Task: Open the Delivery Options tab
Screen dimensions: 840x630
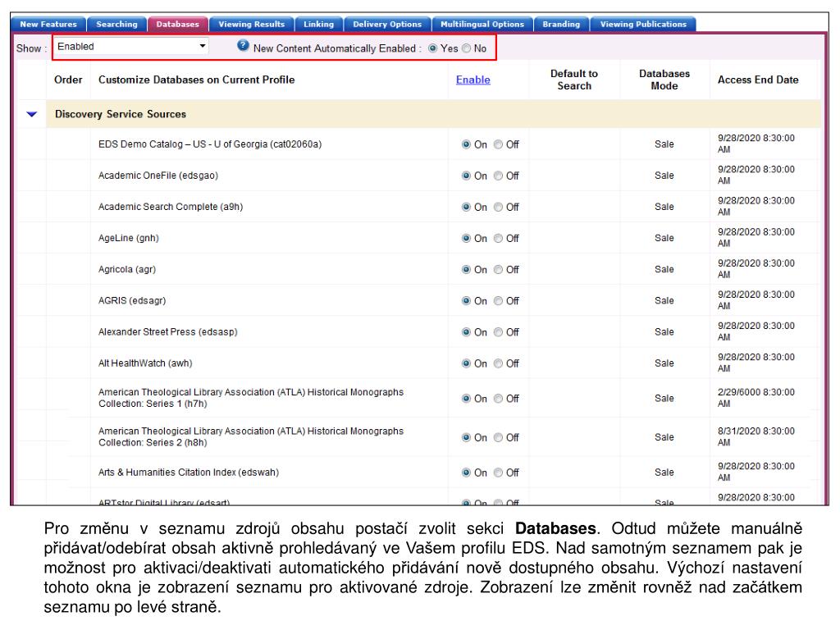Action: coord(387,24)
